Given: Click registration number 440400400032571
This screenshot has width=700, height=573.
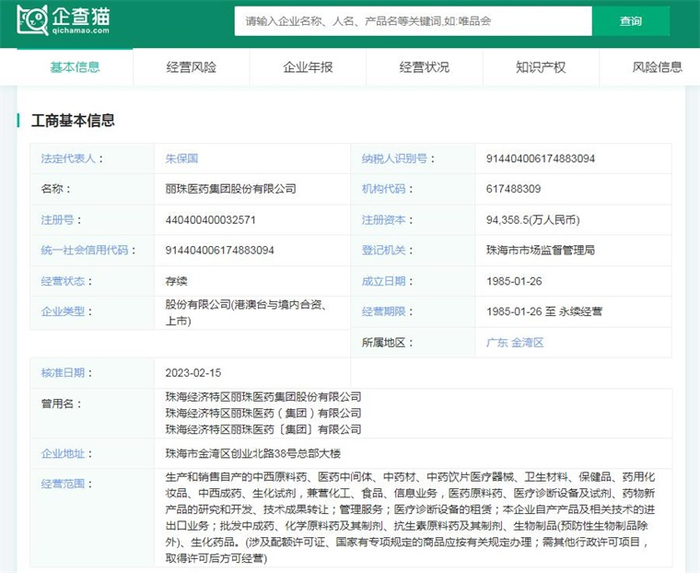Looking at the screenshot, I should coord(211,219).
